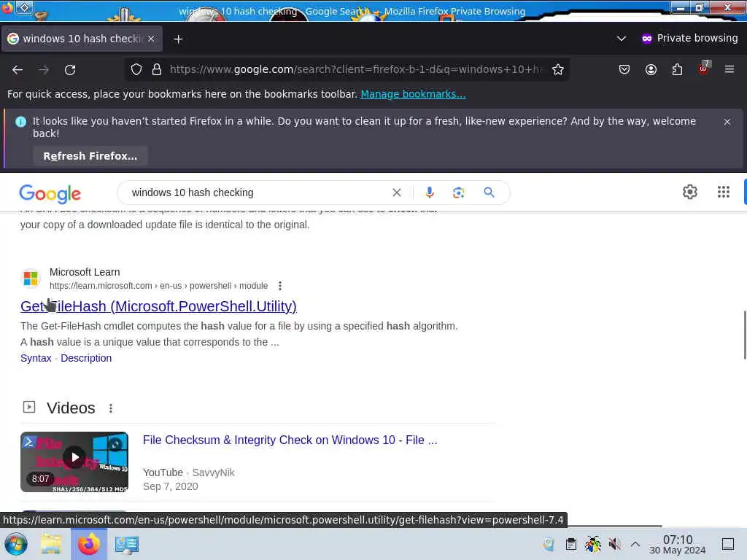Open the Windows Start button
The image size is (747, 560).
click(16, 544)
